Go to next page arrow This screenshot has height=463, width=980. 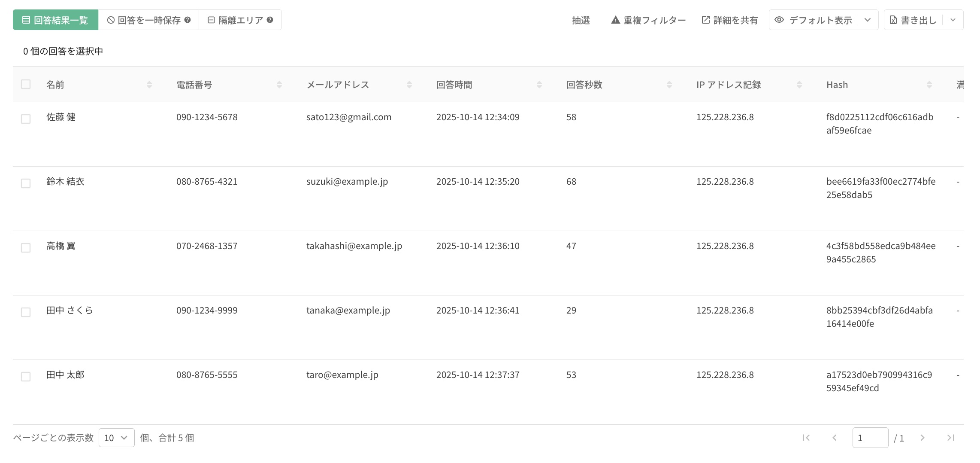click(x=922, y=438)
